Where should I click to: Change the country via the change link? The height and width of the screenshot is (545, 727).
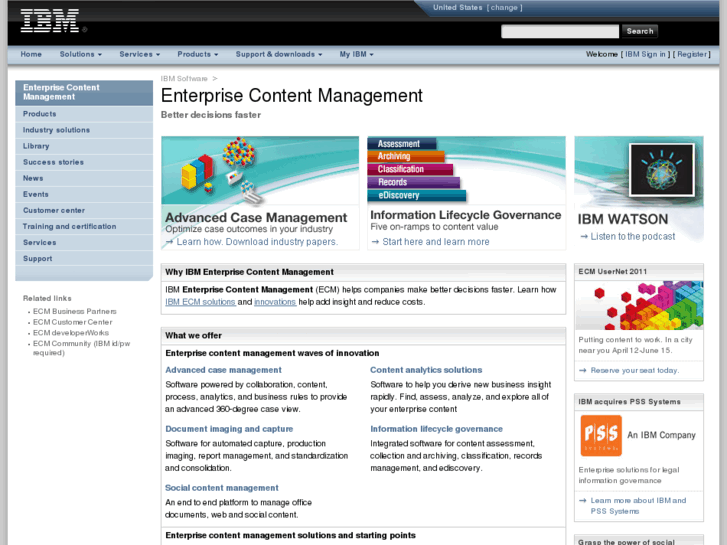coord(504,7)
